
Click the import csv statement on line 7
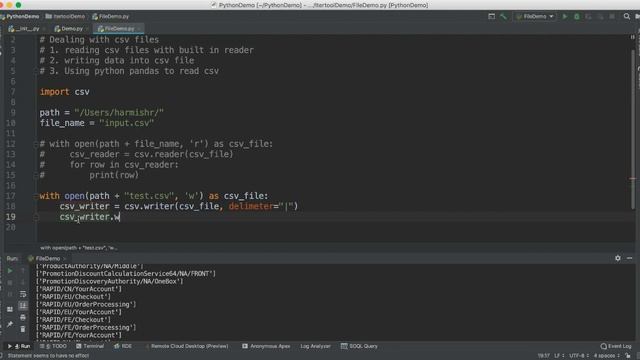(64, 92)
